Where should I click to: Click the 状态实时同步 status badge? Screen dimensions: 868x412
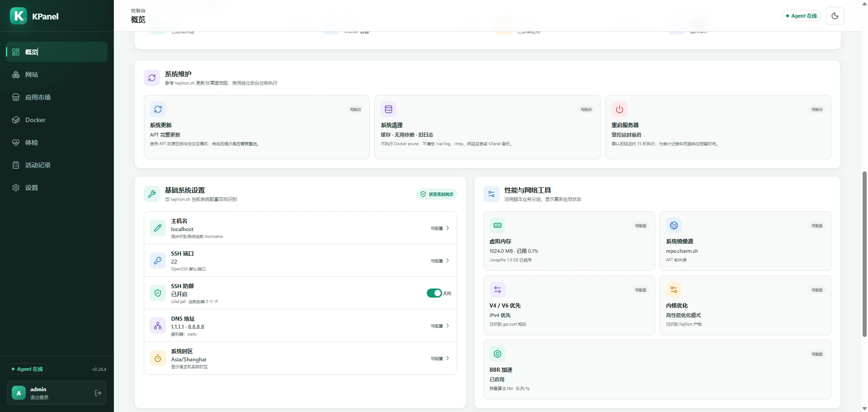pos(437,194)
